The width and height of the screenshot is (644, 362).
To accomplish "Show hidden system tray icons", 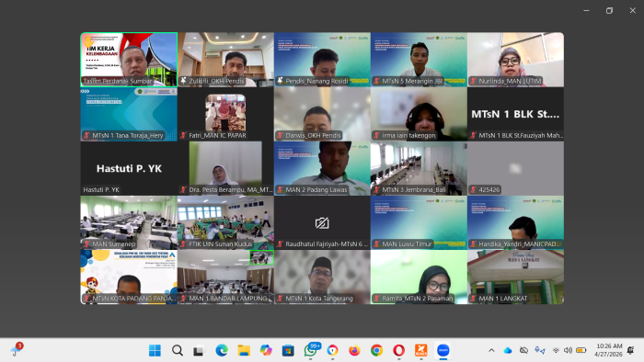I will pyautogui.click(x=491, y=351).
